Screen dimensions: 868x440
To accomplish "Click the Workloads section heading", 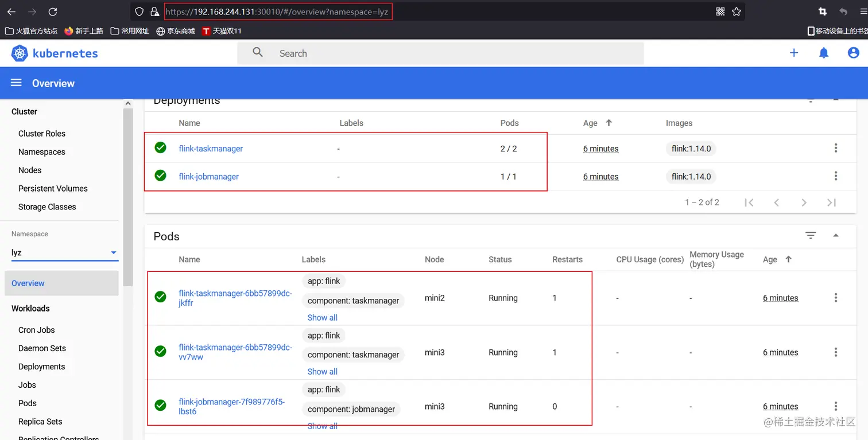I will pyautogui.click(x=30, y=308).
